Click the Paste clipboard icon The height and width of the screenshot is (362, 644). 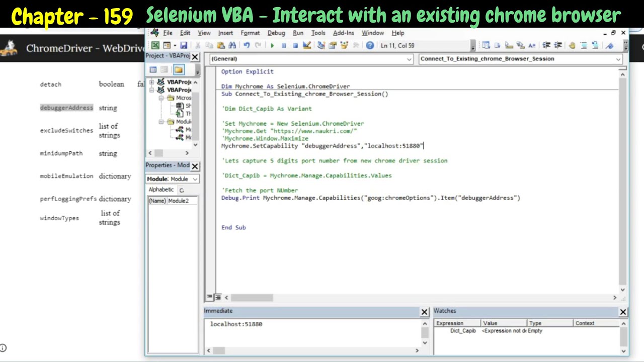coord(220,45)
